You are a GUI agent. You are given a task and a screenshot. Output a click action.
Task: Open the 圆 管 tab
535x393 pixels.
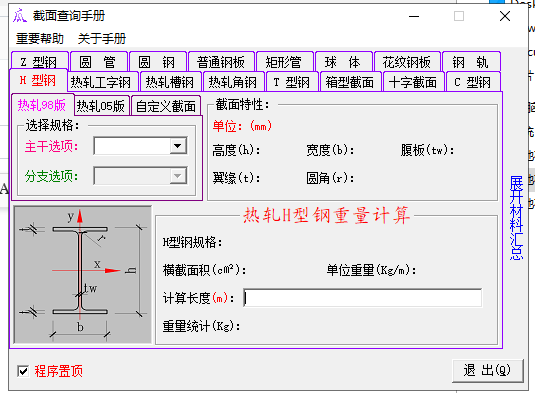(98, 62)
